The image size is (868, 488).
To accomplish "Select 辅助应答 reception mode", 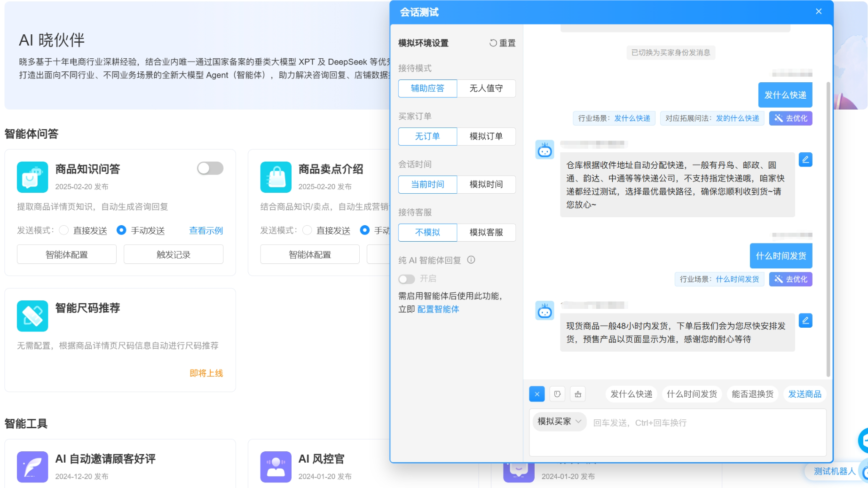I will click(x=427, y=88).
